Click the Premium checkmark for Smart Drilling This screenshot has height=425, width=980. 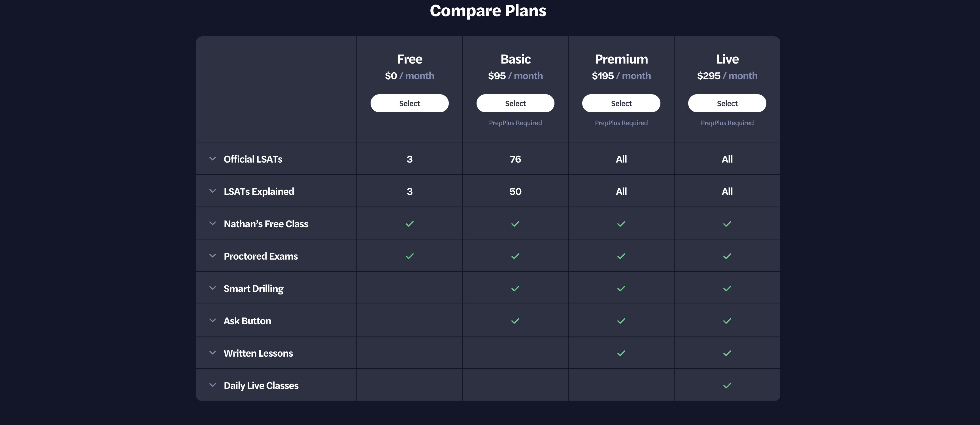(x=621, y=289)
